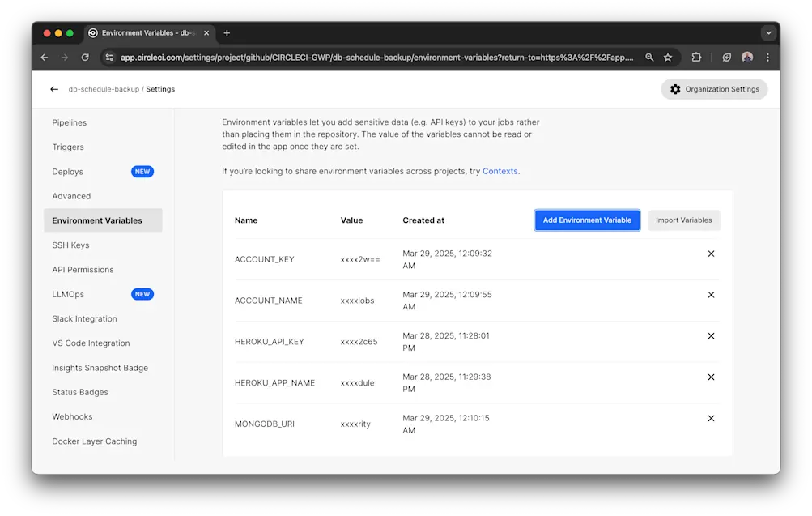Delete the ACCOUNT_KEY variable with its X icon

[711, 254]
